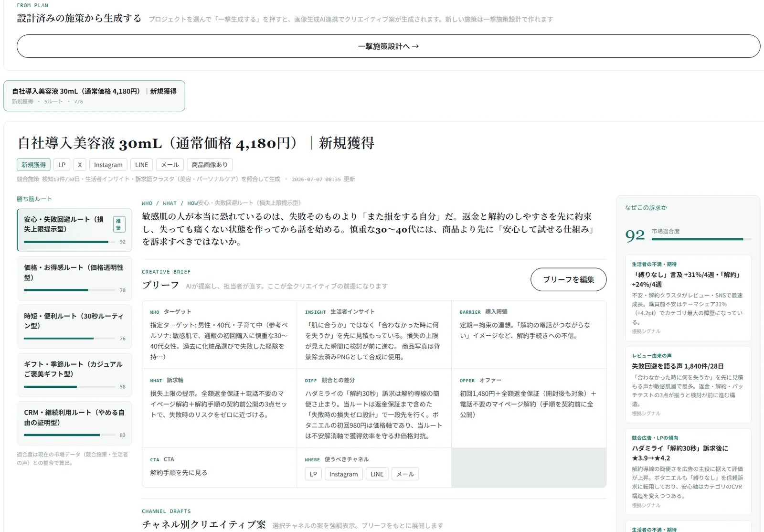Click the 2026-07-07 08:35 更新 timestamp
Image resolution: width=764 pixels, height=532 pixels.
pos(323,179)
